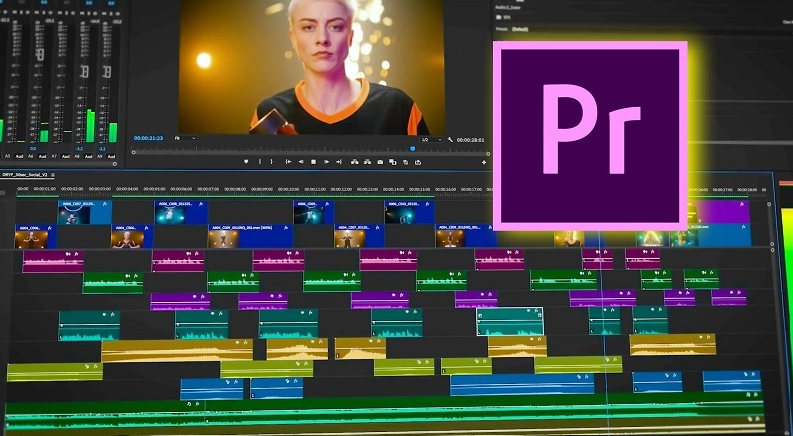Click the Program monitor blue playhead marker
793x436 pixels.
tap(413, 148)
